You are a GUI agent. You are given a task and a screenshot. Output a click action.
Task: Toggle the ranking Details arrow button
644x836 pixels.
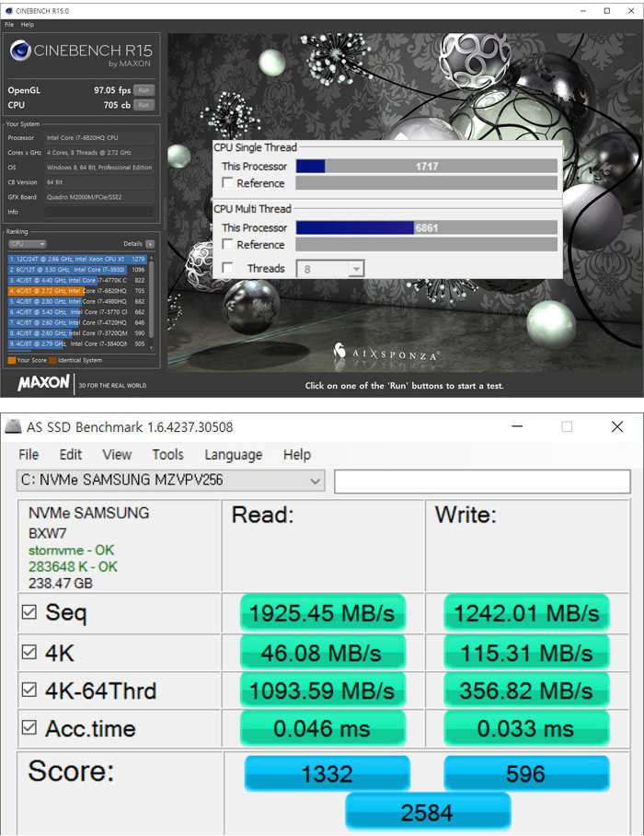150,244
